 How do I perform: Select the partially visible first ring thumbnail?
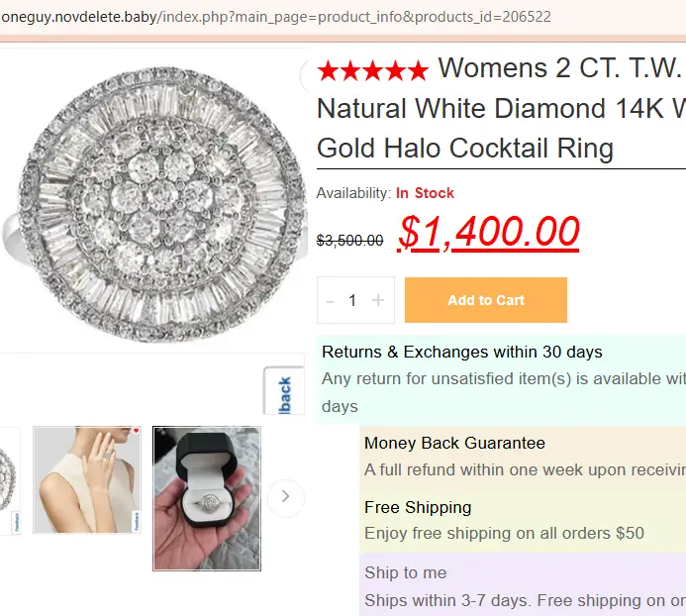point(8,480)
